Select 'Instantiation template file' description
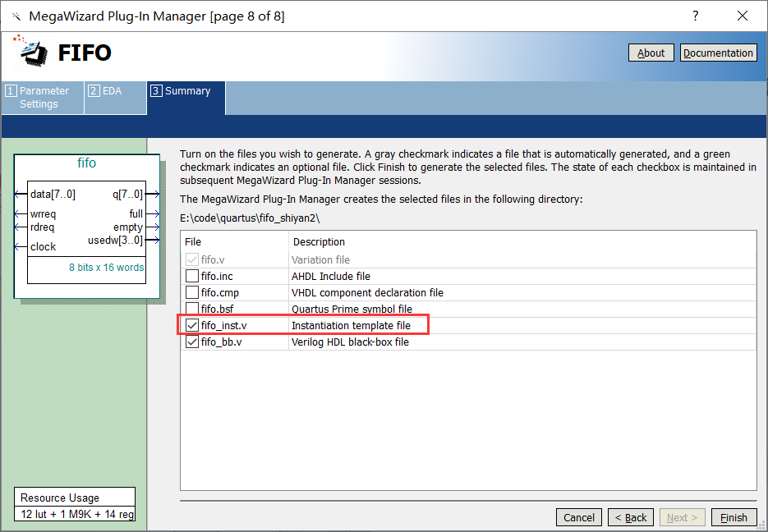Image resolution: width=768 pixels, height=532 pixels. [x=351, y=325]
